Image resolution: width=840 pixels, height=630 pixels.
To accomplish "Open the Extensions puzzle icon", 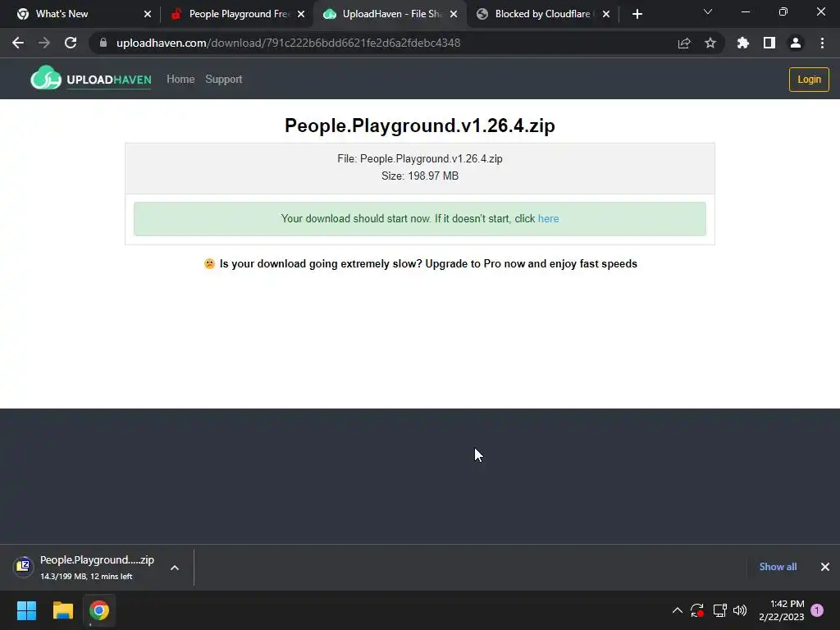I will click(743, 43).
